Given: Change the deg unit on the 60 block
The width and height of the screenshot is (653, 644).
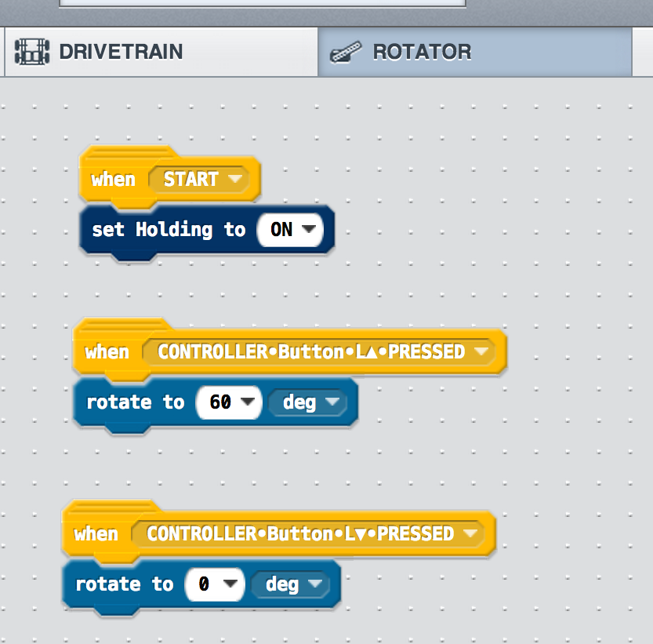Looking at the screenshot, I should click(307, 402).
